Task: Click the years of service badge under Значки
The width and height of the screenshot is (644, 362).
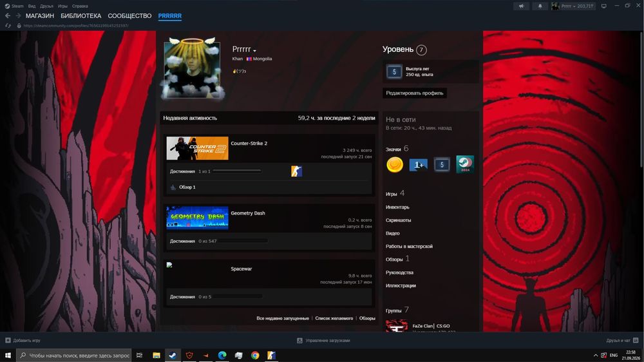Action: 442,165
